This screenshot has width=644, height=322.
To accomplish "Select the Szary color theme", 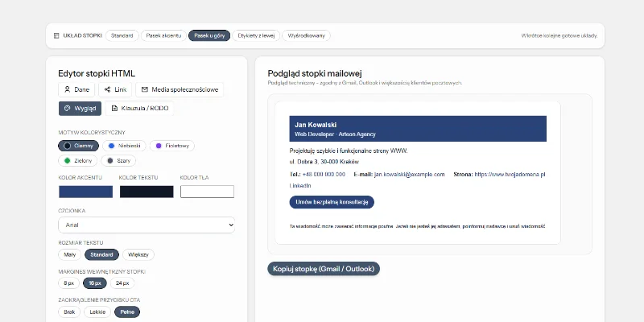I will (x=118, y=160).
